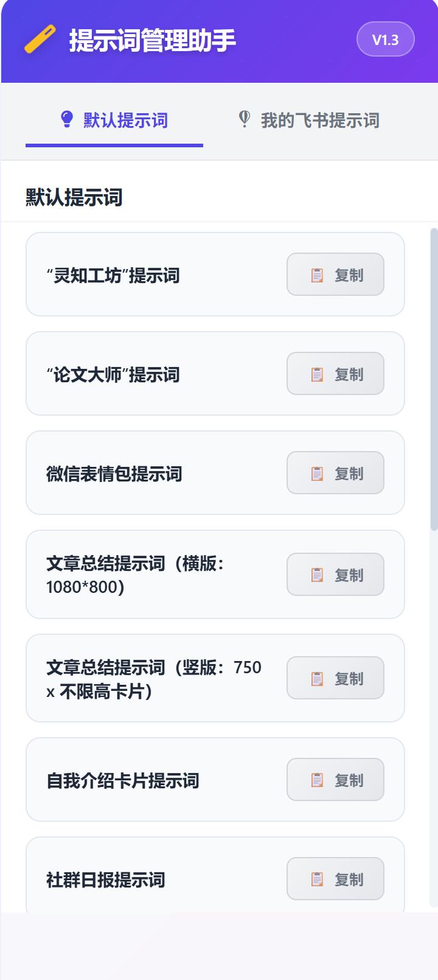Click clipboard icon for 社群日报提示词
Image resolution: width=438 pixels, height=980 pixels.
pyautogui.click(x=318, y=879)
